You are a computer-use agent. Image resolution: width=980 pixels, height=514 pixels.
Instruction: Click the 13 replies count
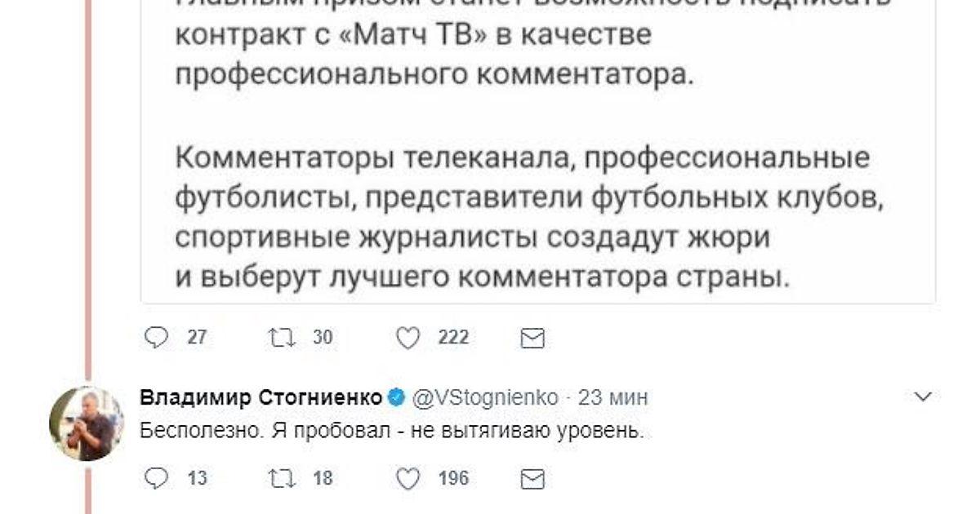pos(197,478)
